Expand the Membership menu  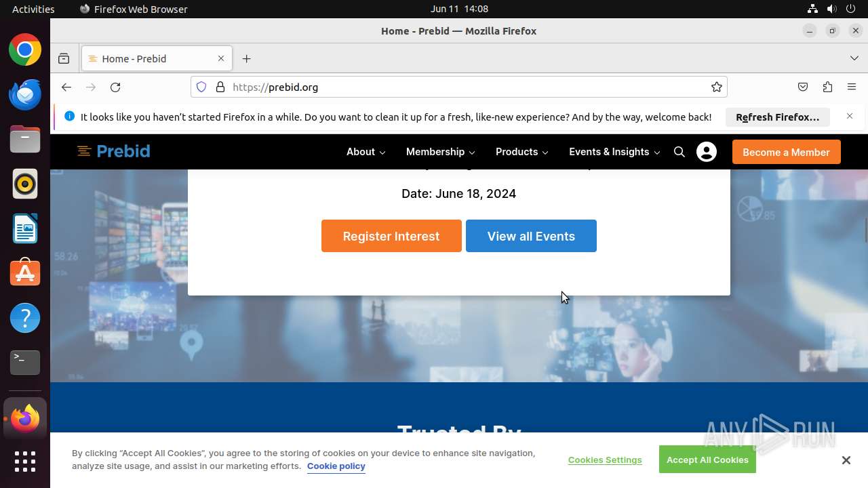coord(441,152)
